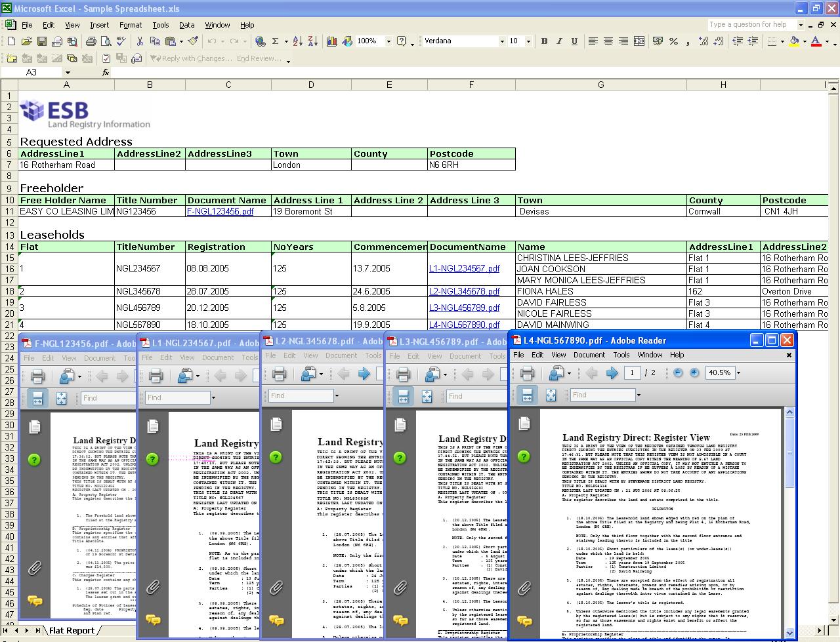Open the Chart Wizard icon
This screenshot has width=840, height=642.
click(x=332, y=41)
